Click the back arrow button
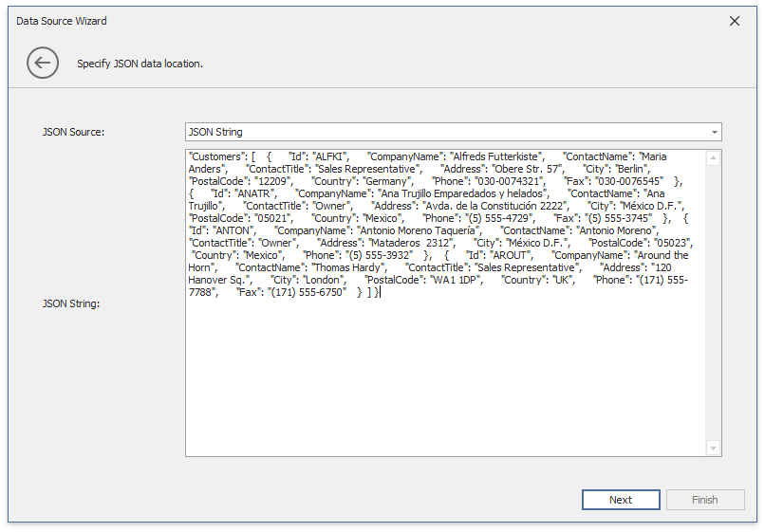The height and width of the screenshot is (532, 765). pyautogui.click(x=42, y=64)
